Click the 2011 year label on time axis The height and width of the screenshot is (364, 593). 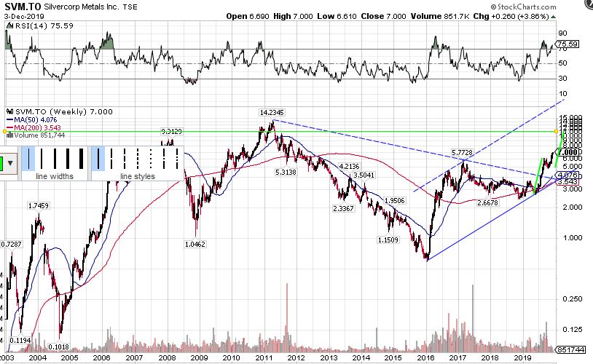(x=264, y=357)
